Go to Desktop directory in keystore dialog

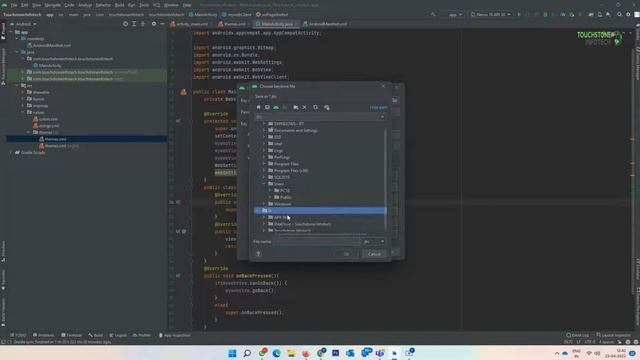(x=267, y=107)
